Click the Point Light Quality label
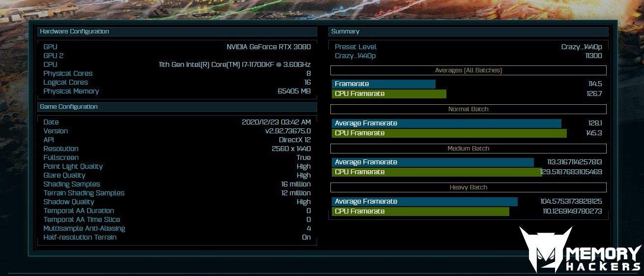644x276 pixels. pyautogui.click(x=73, y=167)
